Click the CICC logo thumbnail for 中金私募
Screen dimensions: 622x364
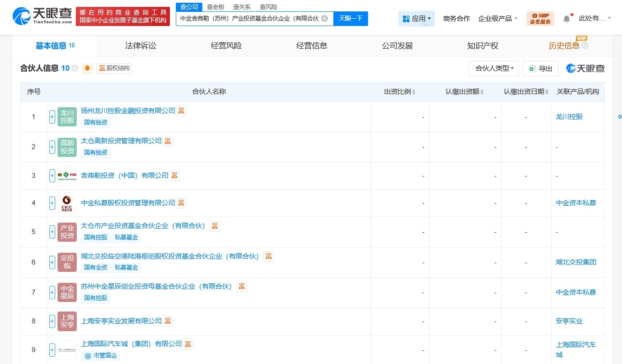67,203
